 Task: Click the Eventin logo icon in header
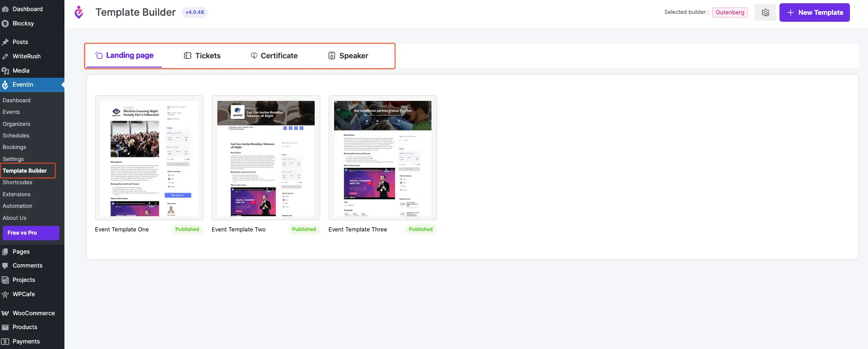click(79, 12)
